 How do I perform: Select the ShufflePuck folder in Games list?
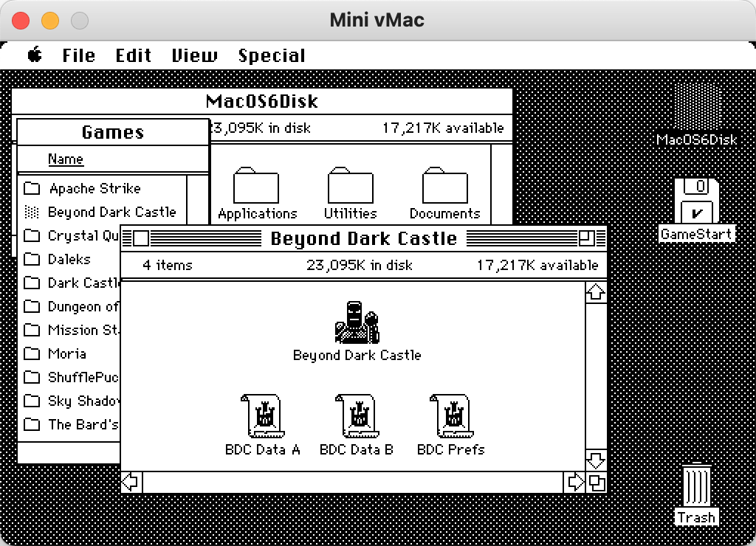pyautogui.click(x=72, y=377)
